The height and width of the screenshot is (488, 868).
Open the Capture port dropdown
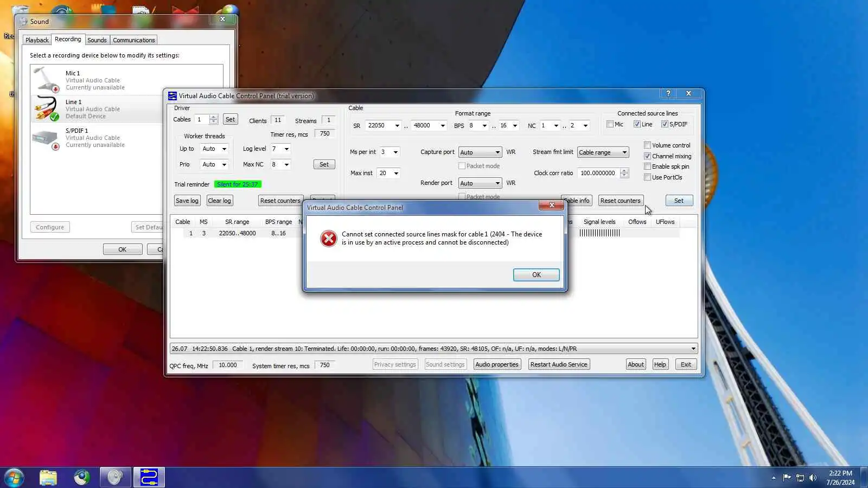pyautogui.click(x=480, y=152)
